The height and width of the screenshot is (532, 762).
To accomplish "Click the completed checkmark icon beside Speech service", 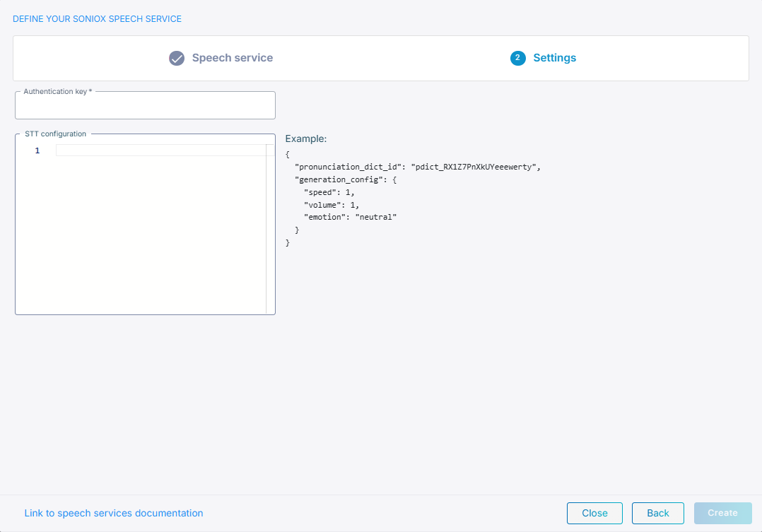I will tap(177, 58).
